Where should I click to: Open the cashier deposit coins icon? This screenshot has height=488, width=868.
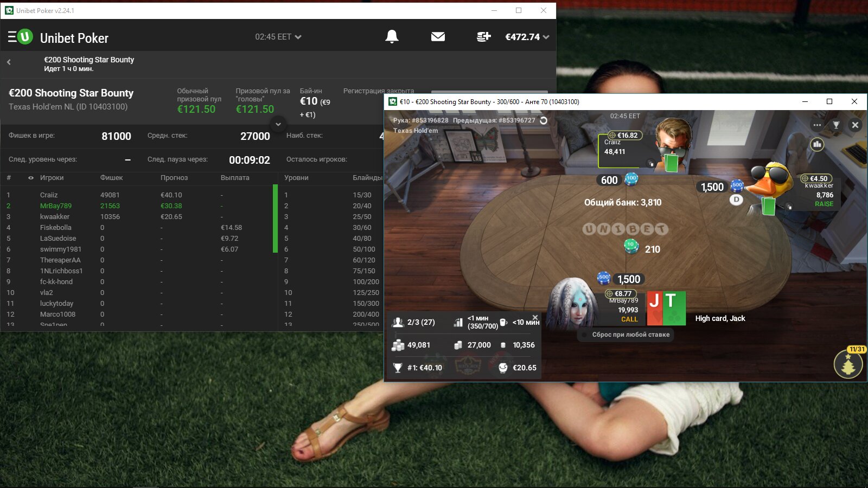tap(483, 36)
